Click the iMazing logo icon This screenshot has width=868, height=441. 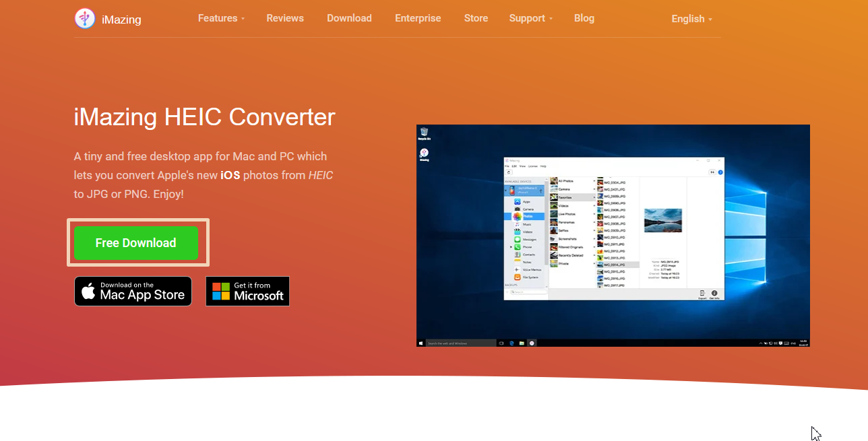click(x=85, y=19)
